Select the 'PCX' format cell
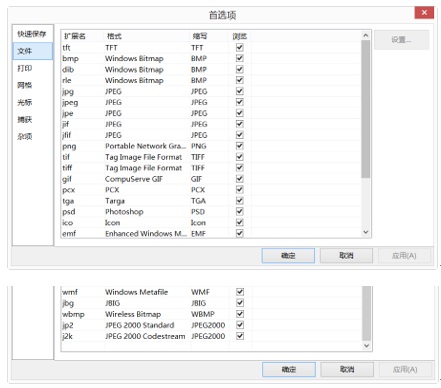The image size is (441, 388). [112, 190]
